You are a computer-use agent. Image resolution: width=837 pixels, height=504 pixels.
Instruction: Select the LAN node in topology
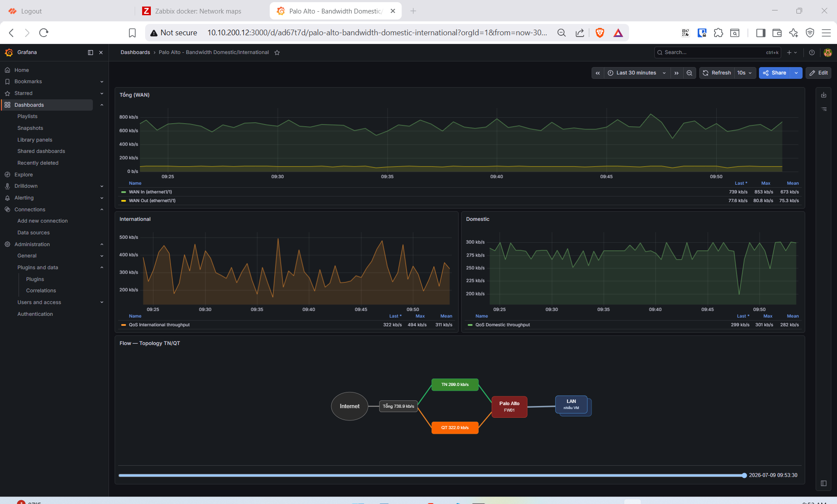point(572,405)
